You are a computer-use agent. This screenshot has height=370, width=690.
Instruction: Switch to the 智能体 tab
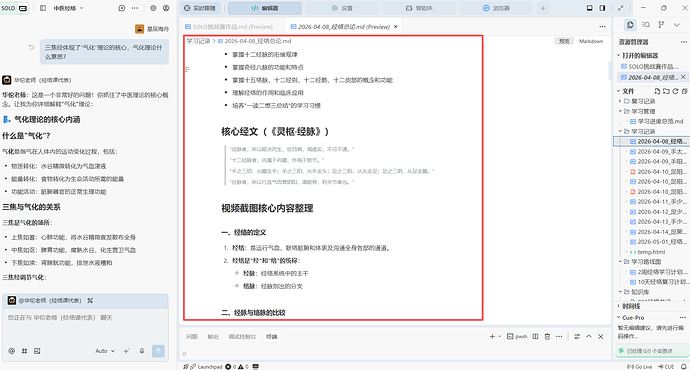click(x=419, y=8)
